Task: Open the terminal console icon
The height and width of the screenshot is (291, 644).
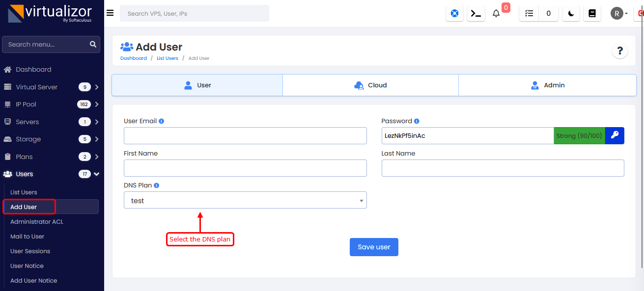Action: (476, 14)
